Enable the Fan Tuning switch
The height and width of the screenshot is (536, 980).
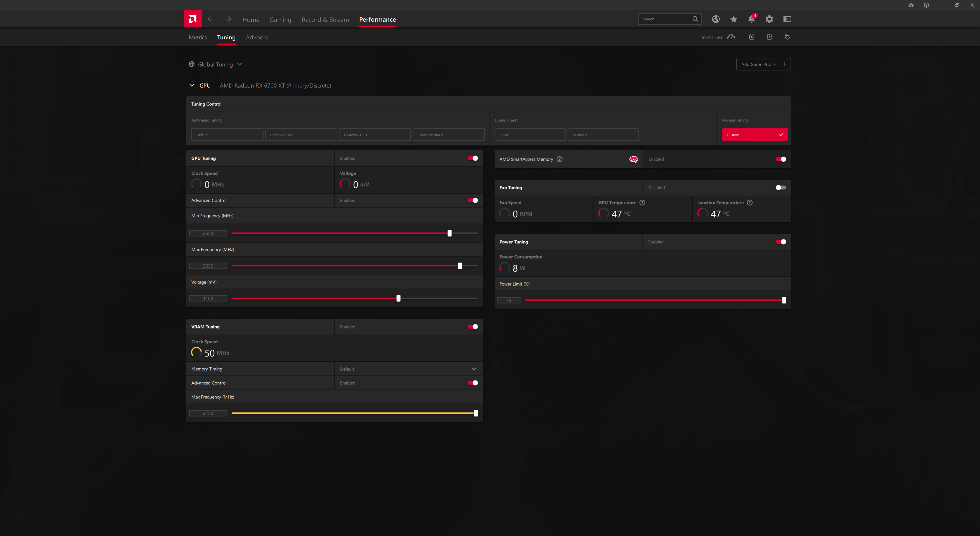click(781, 188)
